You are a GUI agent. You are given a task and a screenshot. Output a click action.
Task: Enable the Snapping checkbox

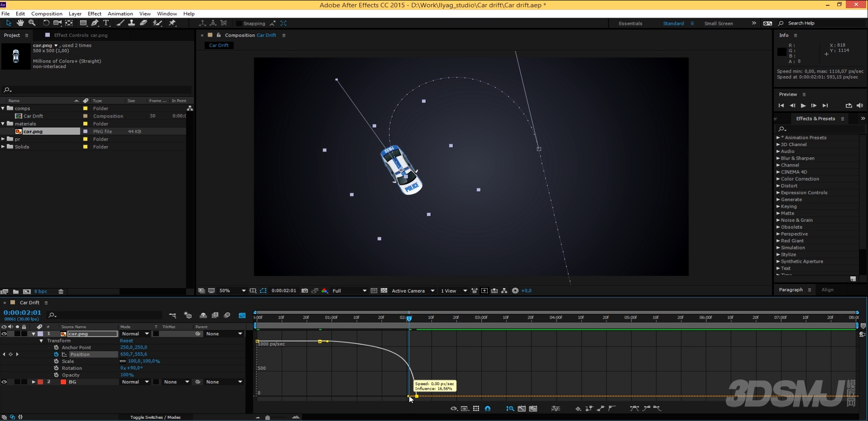pyautogui.click(x=239, y=24)
